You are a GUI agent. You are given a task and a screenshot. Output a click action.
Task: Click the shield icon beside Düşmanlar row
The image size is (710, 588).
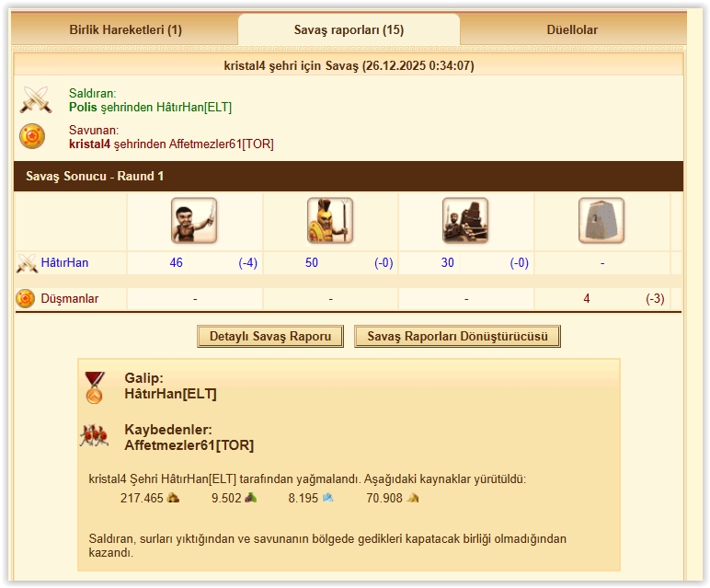click(x=26, y=298)
